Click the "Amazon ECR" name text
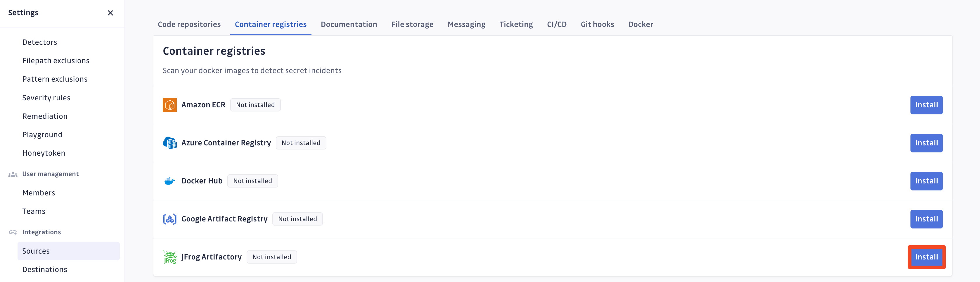This screenshot has height=282, width=980. (204, 105)
